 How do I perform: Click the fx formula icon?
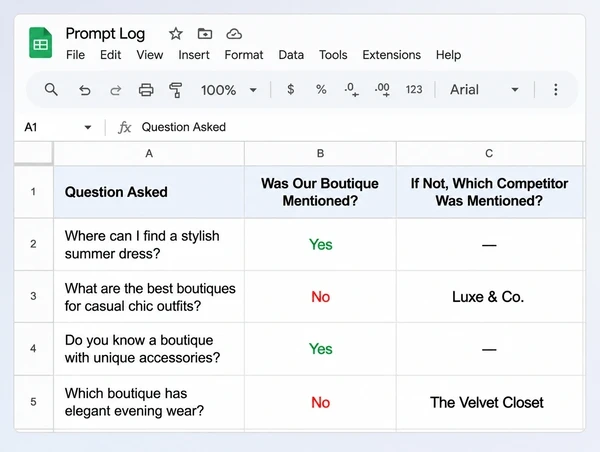click(124, 127)
